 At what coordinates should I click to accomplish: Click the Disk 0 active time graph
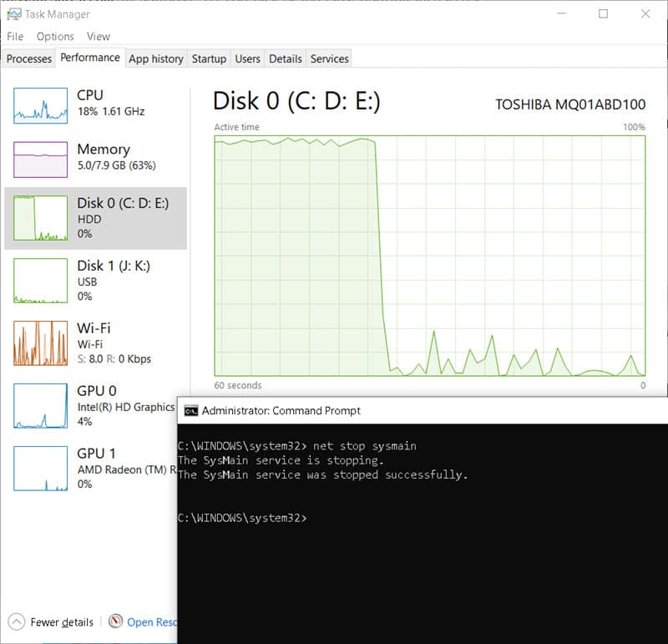tap(430, 256)
